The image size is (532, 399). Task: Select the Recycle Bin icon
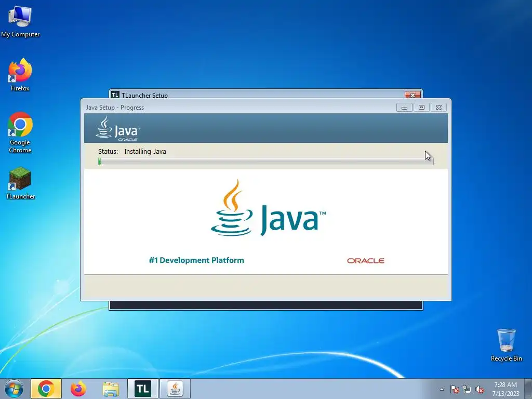pyautogui.click(x=506, y=345)
